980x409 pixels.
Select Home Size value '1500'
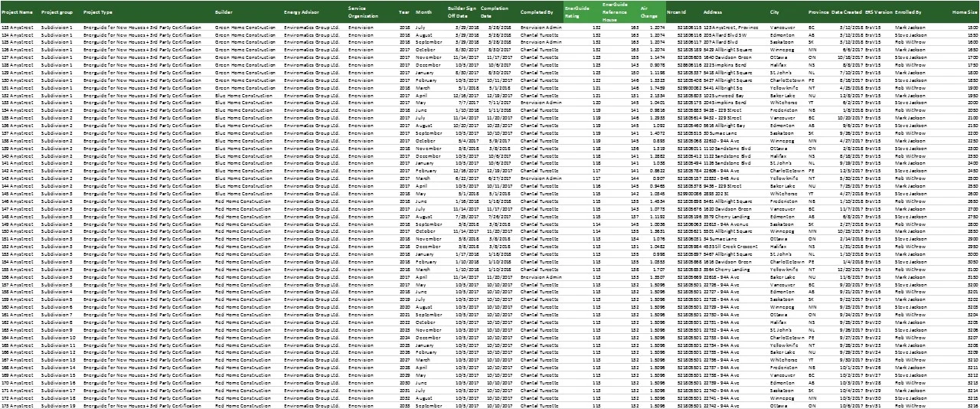972,27
